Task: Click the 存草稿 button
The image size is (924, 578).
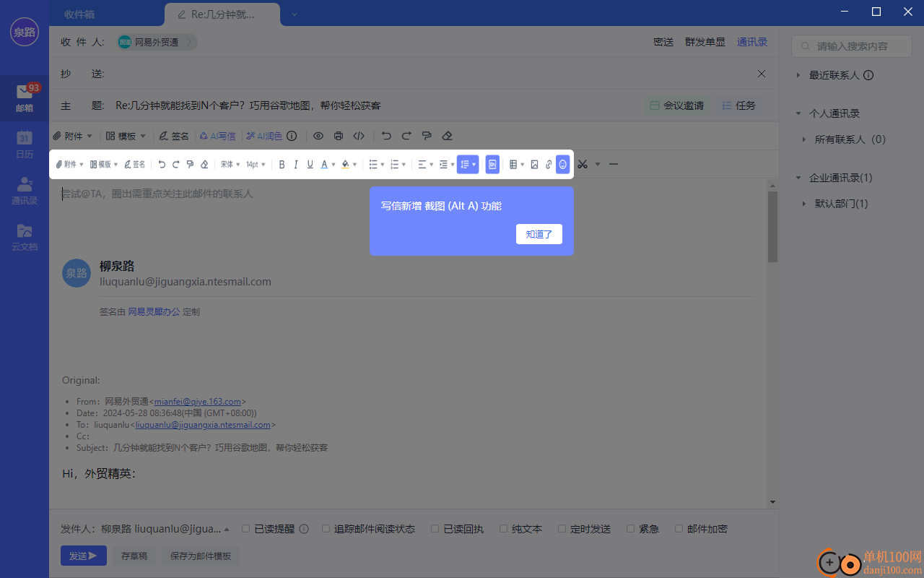Action: point(134,556)
